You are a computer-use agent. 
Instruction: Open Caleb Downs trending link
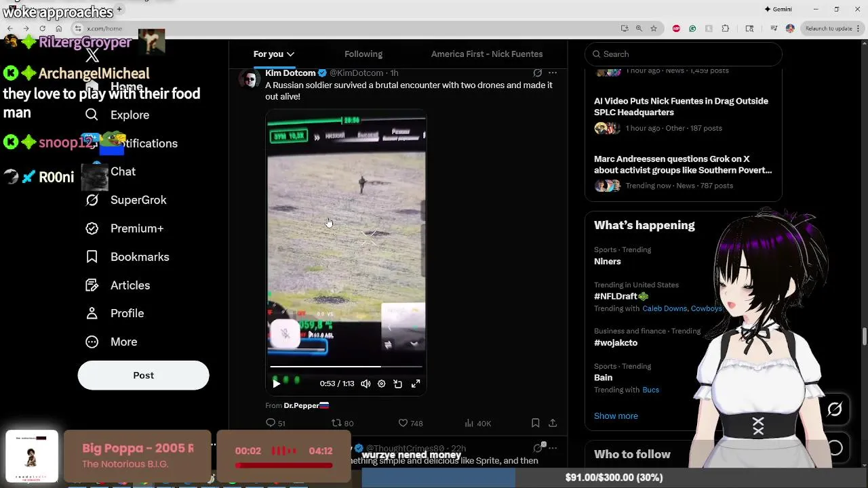[665, 308]
